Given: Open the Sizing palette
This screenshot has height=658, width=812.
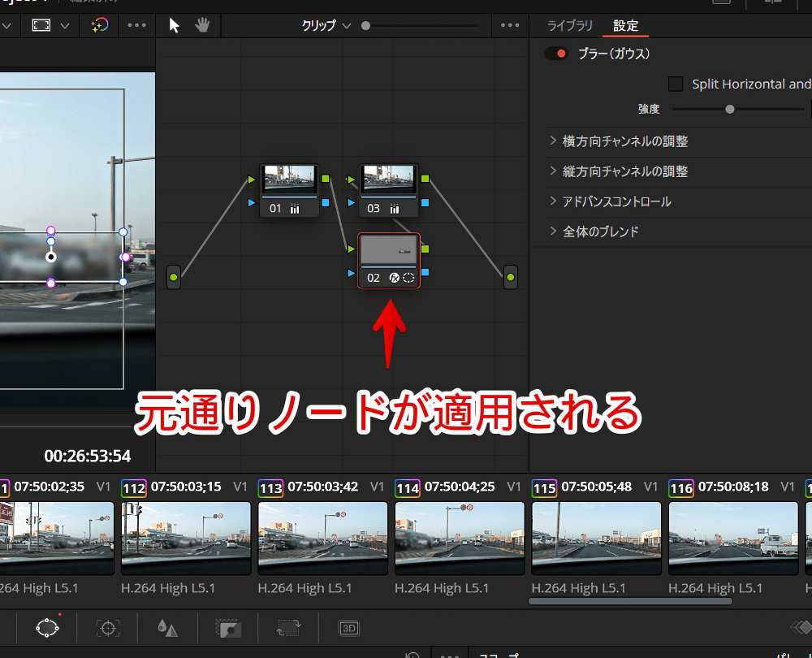Looking at the screenshot, I should point(288,627).
